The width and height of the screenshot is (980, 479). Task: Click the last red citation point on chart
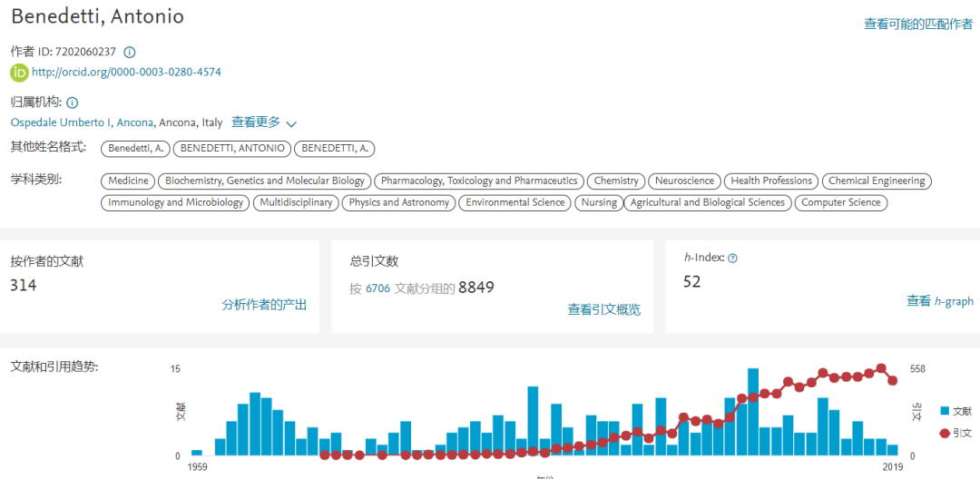[x=893, y=380]
